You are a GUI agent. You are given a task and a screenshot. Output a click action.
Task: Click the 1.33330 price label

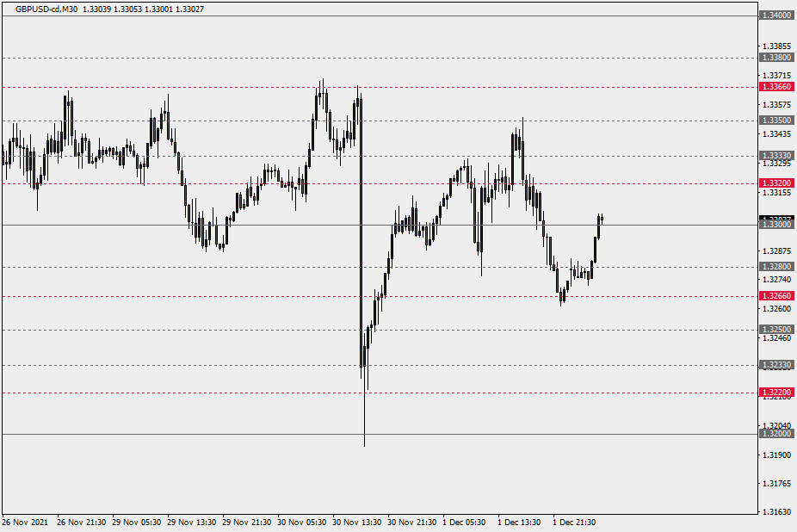775,156
